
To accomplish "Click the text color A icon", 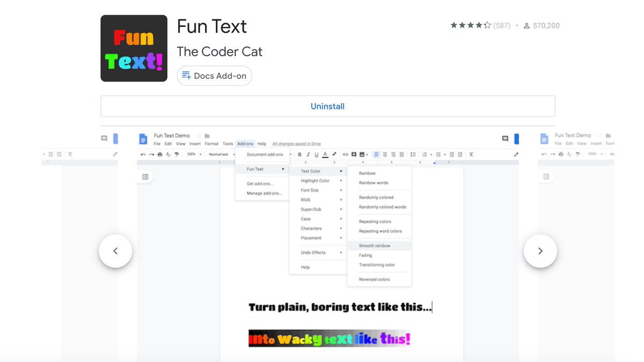I will [x=325, y=154].
